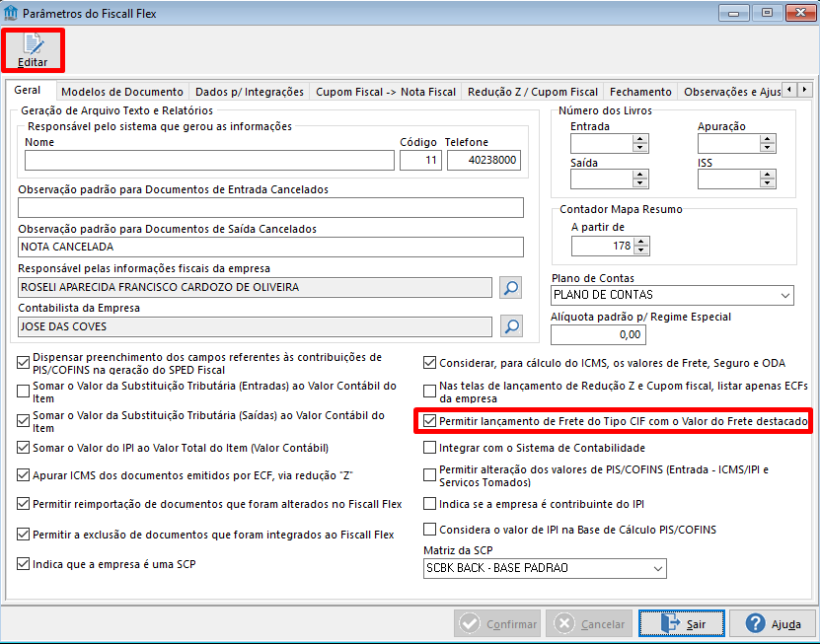Click the Entrada book number field
This screenshot has width=820, height=644.
point(602,144)
